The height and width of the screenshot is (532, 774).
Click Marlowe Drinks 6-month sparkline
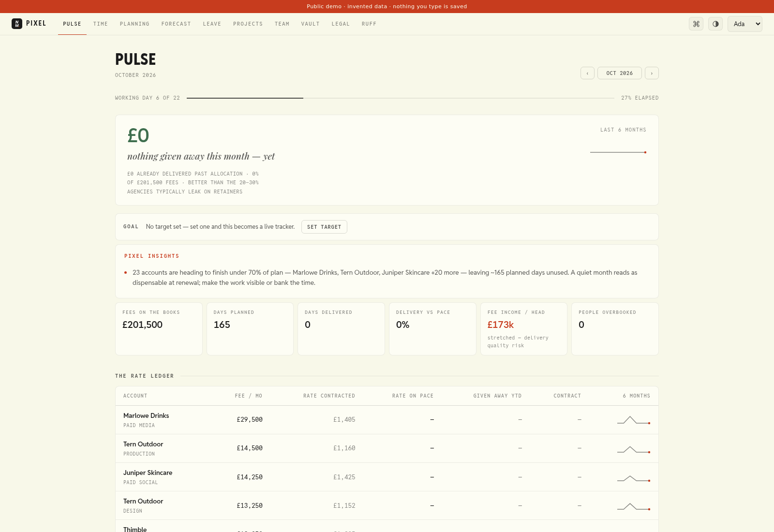coord(634,420)
